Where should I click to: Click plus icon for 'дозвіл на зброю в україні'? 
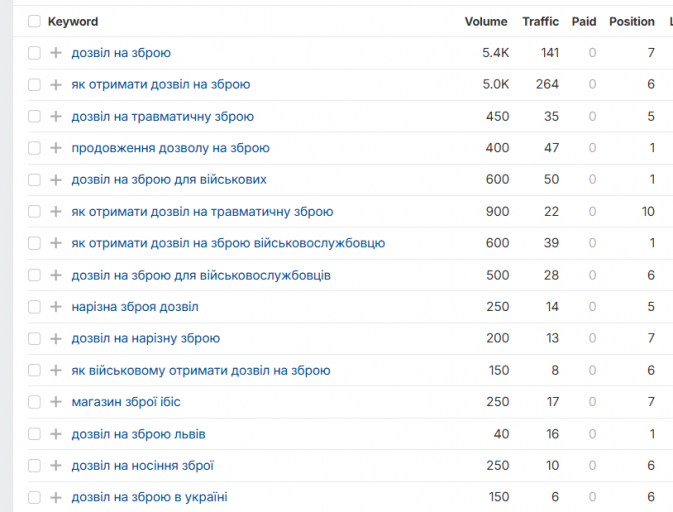[x=56, y=497]
